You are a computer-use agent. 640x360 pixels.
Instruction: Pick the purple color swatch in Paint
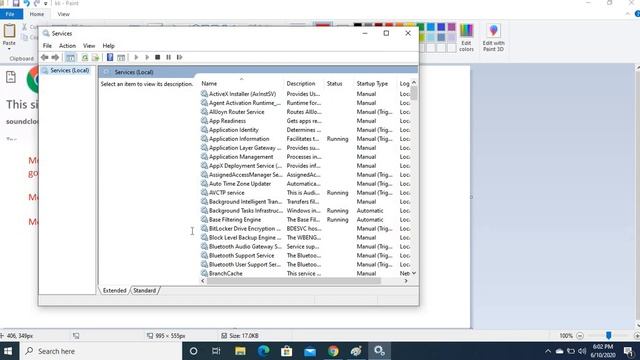(451, 27)
